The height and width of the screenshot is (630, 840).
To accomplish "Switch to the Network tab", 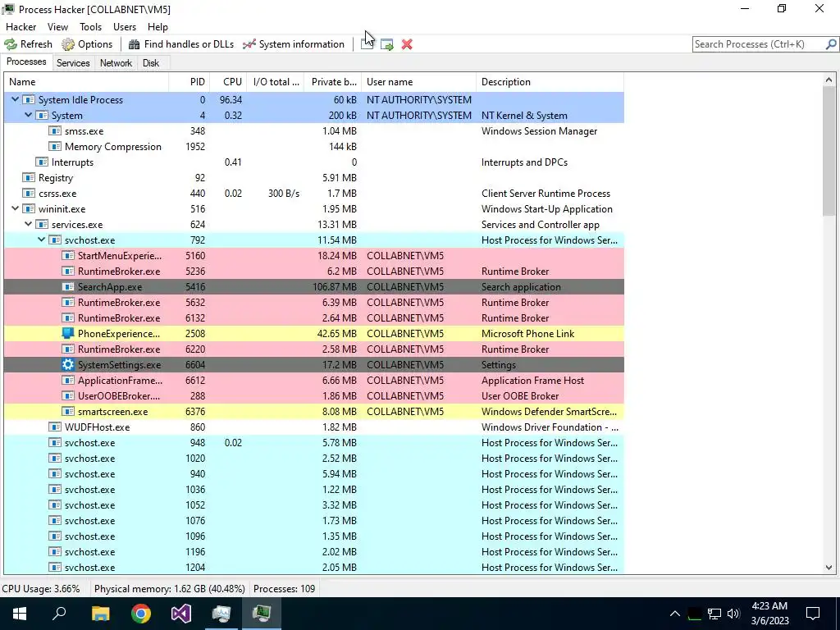I will [116, 62].
